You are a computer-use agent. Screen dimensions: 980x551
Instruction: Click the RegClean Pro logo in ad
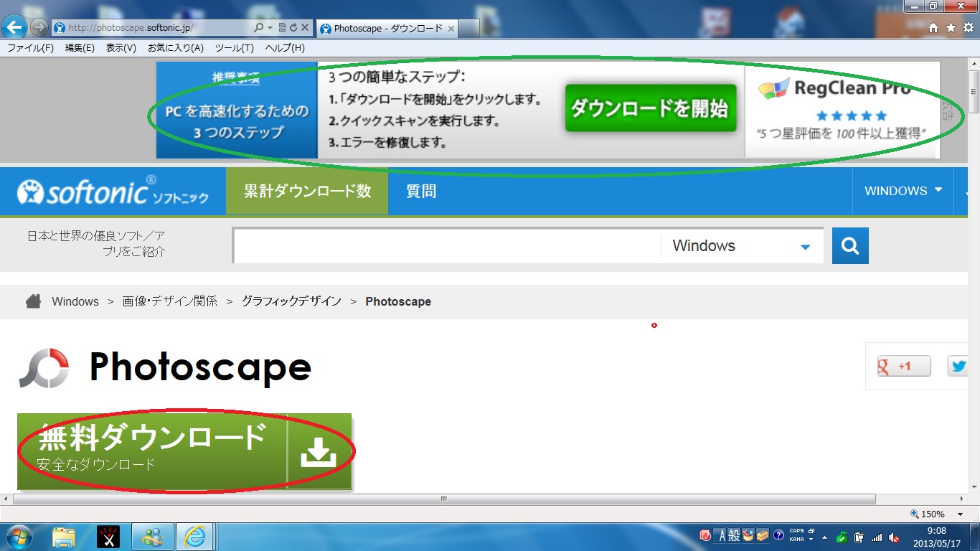[834, 88]
